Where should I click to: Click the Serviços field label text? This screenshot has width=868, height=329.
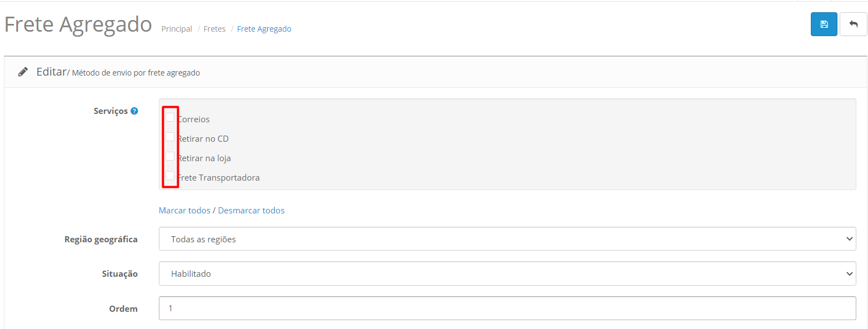pyautogui.click(x=111, y=111)
